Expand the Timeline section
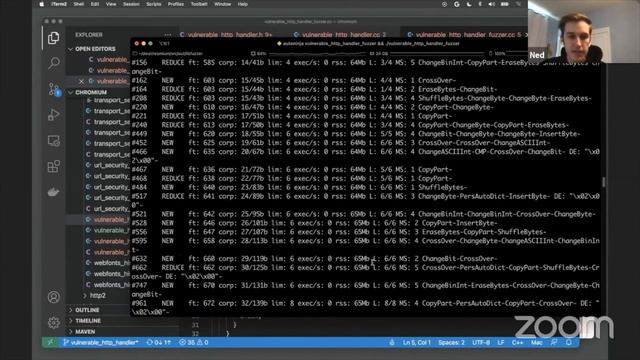This screenshot has width=640, height=360. click(88, 321)
